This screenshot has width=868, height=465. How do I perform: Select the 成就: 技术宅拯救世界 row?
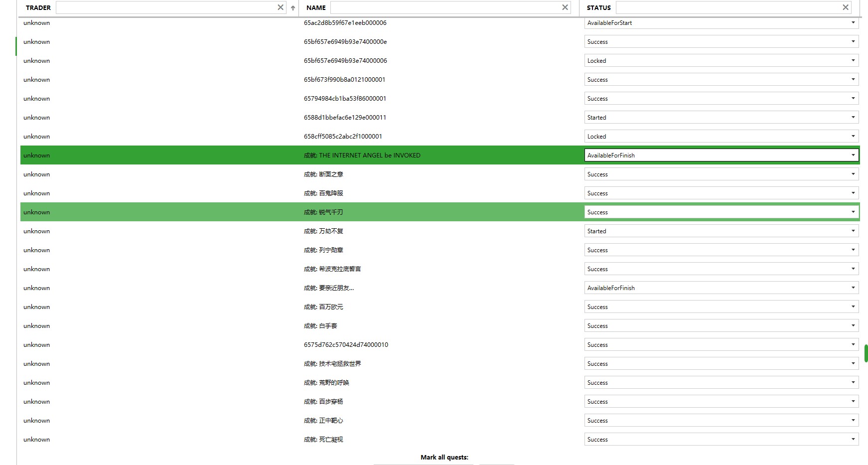(332, 364)
